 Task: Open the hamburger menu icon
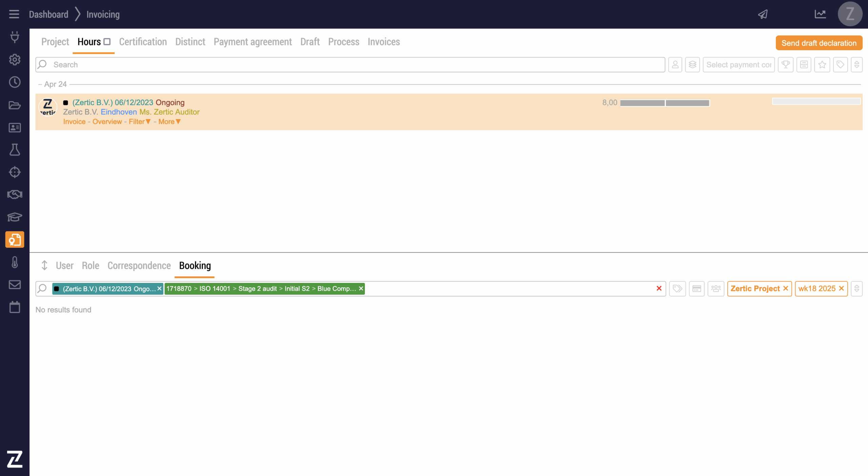point(14,14)
